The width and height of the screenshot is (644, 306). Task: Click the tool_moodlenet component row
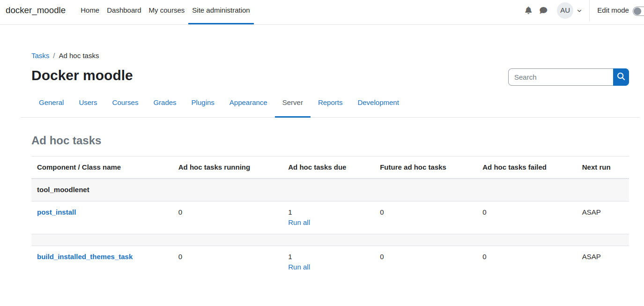330,190
